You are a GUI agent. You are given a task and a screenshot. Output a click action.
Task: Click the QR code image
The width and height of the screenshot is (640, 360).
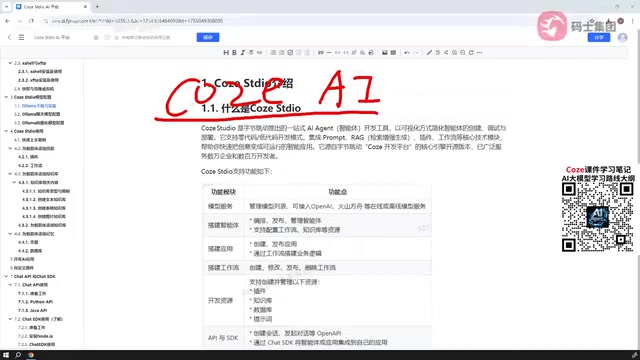click(598, 217)
